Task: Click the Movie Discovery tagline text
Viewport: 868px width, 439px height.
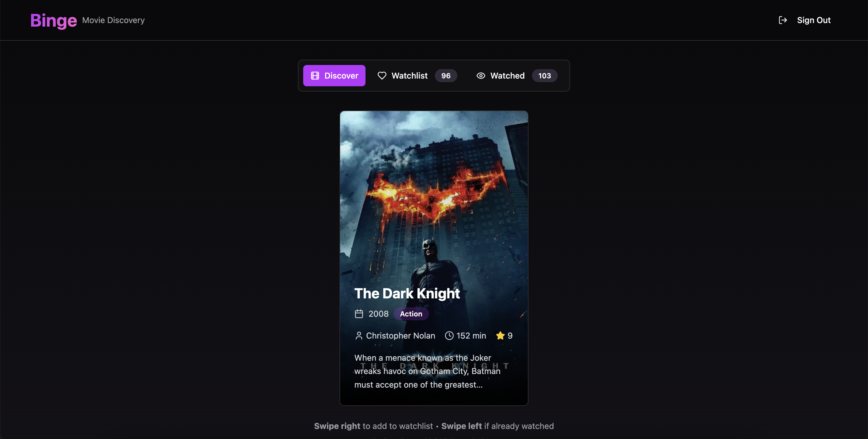Action: click(113, 20)
